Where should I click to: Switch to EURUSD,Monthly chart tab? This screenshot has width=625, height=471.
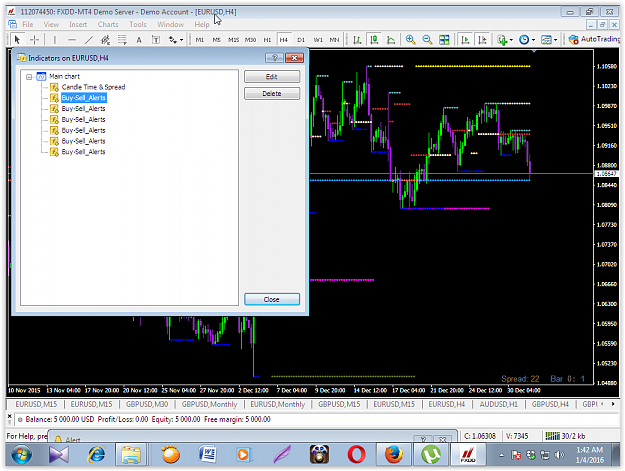278,404
